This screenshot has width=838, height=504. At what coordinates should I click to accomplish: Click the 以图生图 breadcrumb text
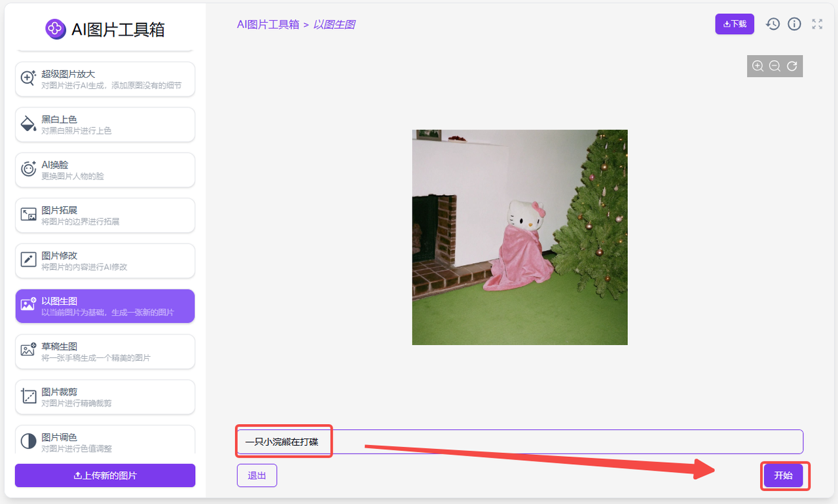click(x=335, y=25)
